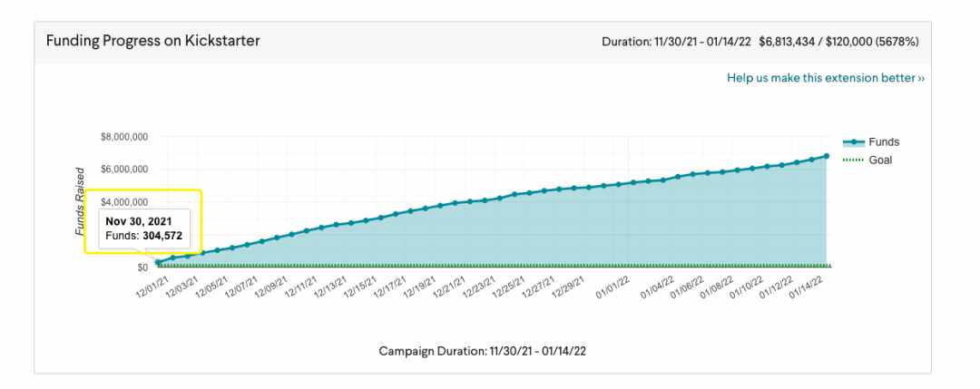The image size is (980, 389).
Task: Select the final data point on 01/14/22
Action: (x=827, y=156)
